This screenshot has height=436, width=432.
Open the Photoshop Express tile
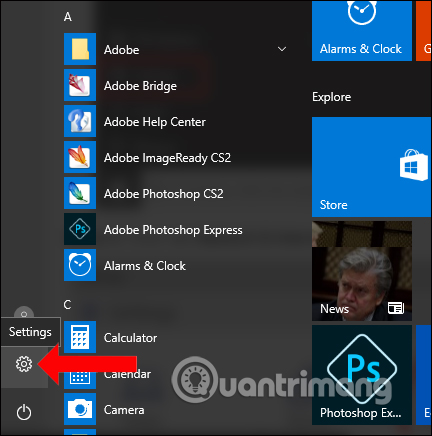click(x=362, y=375)
